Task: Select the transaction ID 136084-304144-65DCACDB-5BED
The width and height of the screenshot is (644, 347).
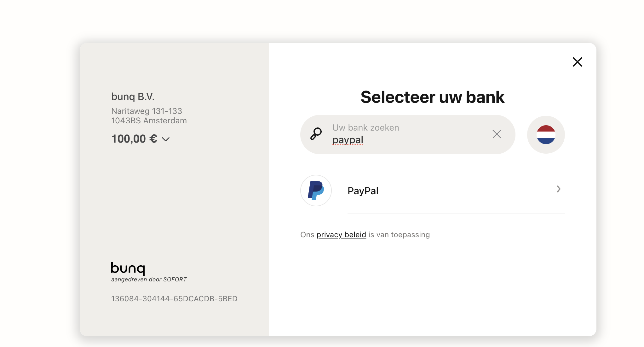Action: [x=174, y=299]
